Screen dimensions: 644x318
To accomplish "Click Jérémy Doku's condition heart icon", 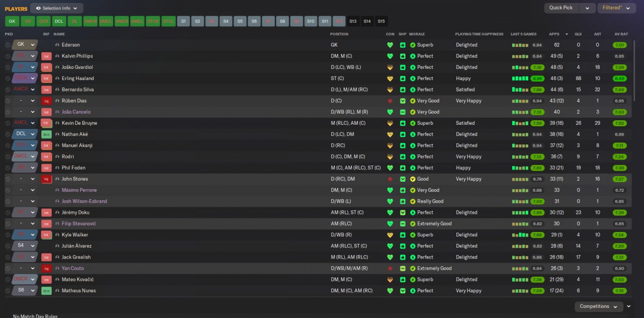I will click(x=389, y=212).
